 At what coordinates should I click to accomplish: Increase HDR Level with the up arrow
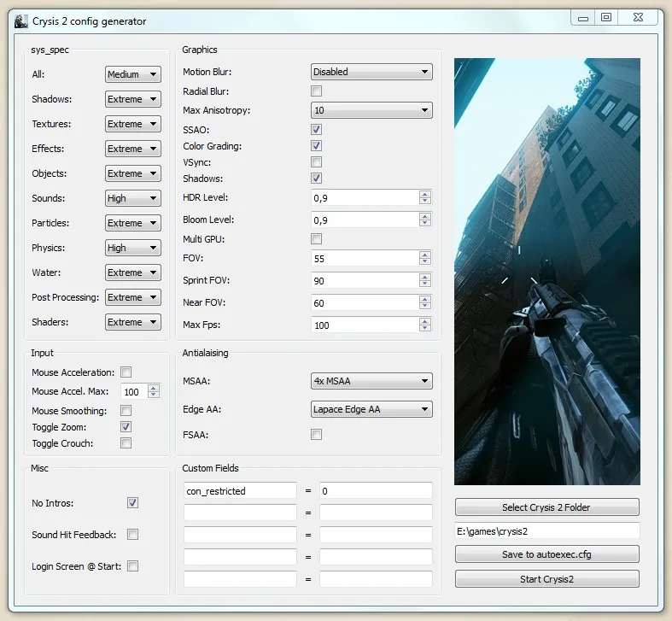pyautogui.click(x=425, y=194)
